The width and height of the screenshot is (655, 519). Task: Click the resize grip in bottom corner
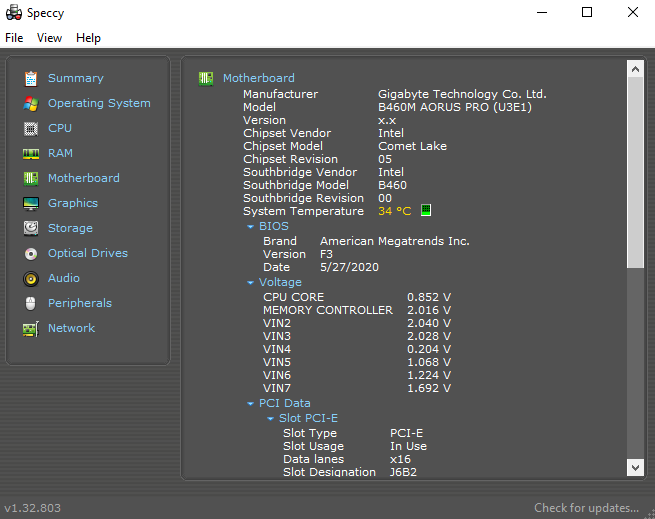(650, 514)
